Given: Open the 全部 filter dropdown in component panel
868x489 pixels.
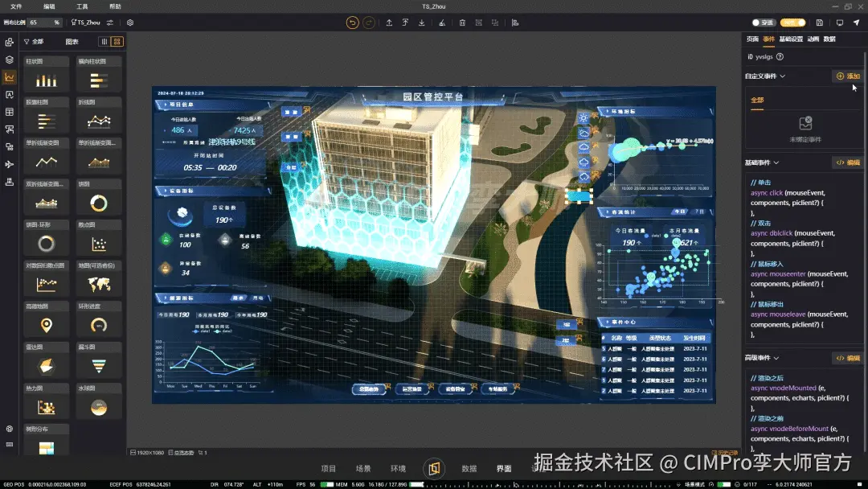Looking at the screenshot, I should pyautogui.click(x=34, y=42).
